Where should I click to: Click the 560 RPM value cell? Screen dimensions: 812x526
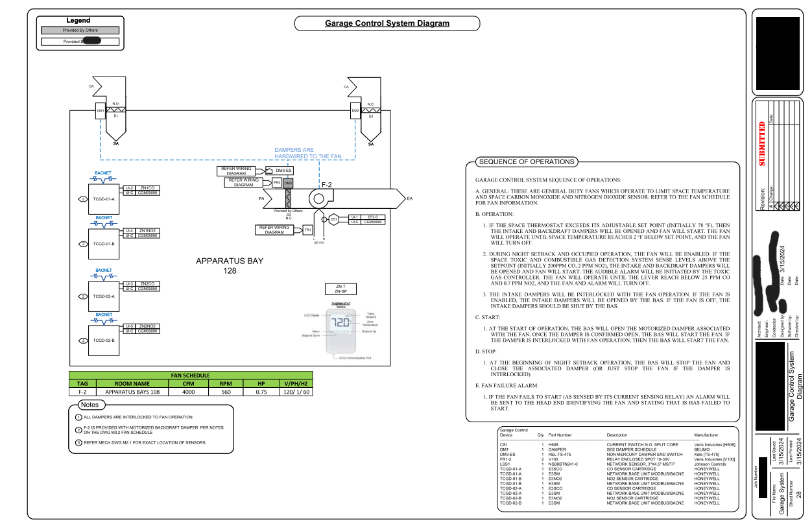tap(226, 392)
